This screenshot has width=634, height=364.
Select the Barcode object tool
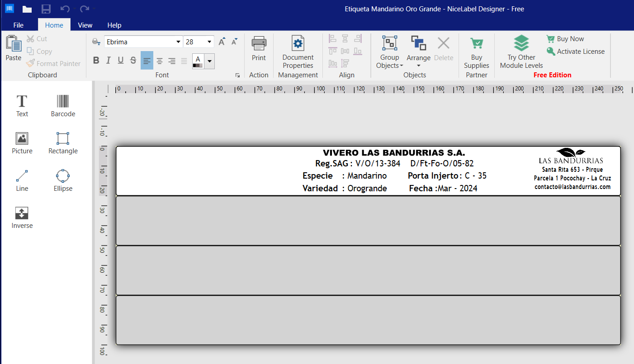(63, 106)
